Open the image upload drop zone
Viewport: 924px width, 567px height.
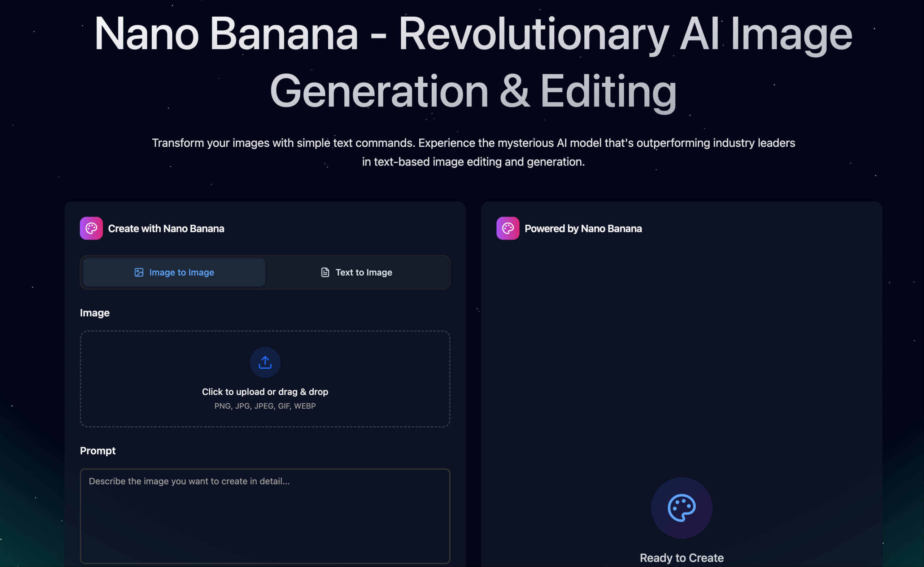[x=265, y=379]
